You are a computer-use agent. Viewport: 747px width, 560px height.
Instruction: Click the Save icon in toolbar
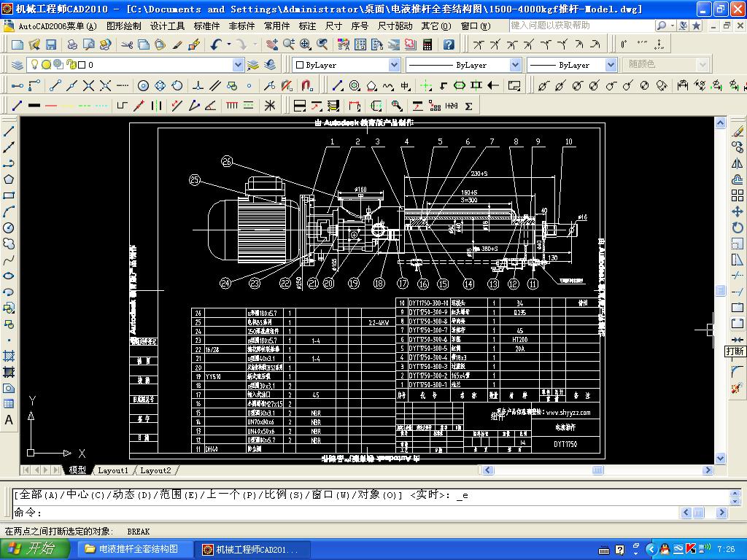click(51, 44)
